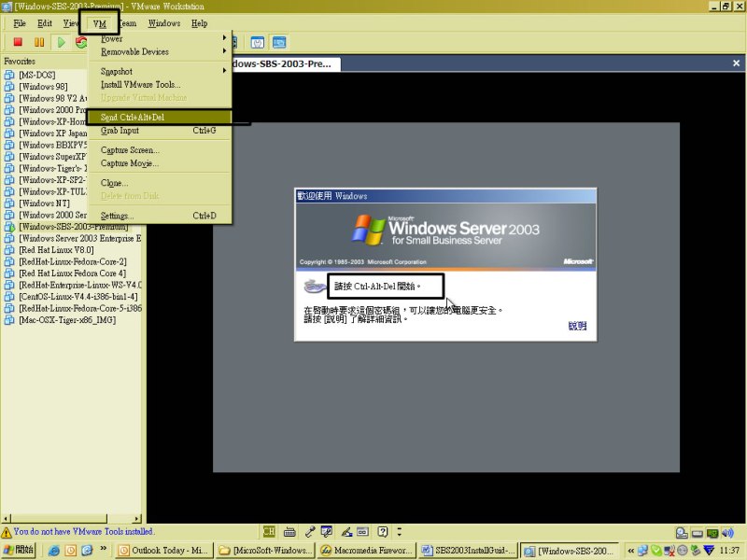The image size is (747, 560).
Task: Open Settings from VM menu
Action: (160, 216)
